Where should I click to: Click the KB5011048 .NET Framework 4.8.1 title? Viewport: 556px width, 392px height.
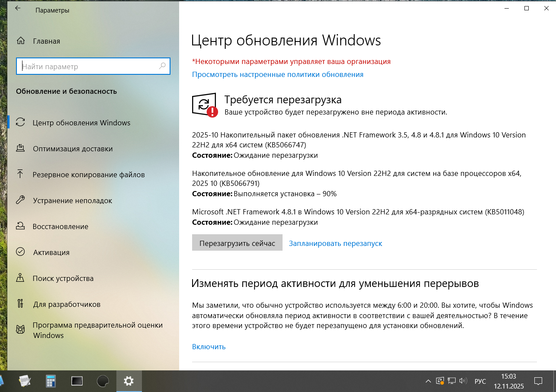click(x=358, y=212)
